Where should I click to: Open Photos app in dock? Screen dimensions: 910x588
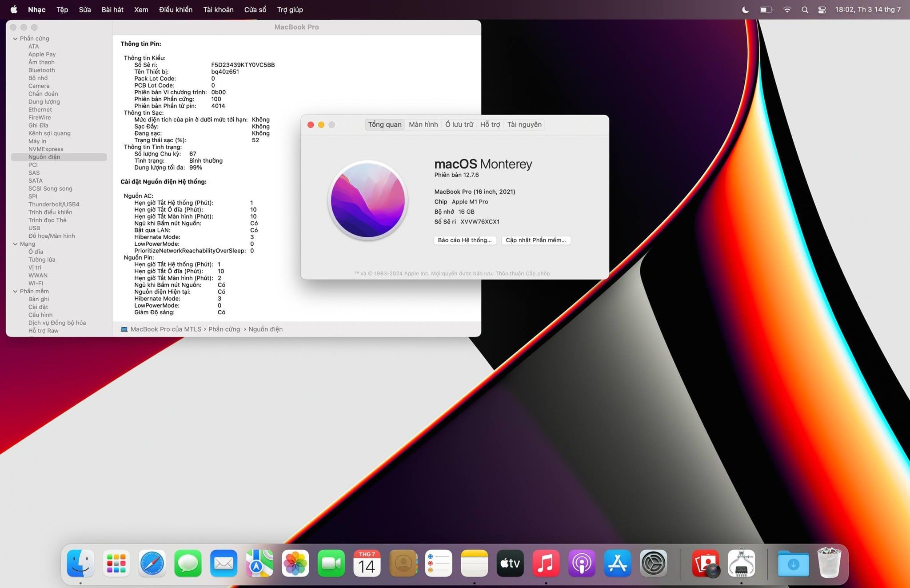[x=295, y=563]
